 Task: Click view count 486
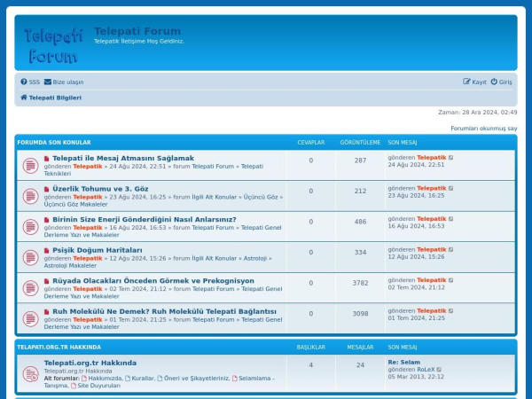click(x=360, y=222)
